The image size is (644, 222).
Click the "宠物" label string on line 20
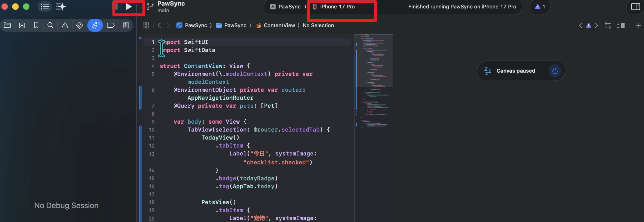[259, 218]
